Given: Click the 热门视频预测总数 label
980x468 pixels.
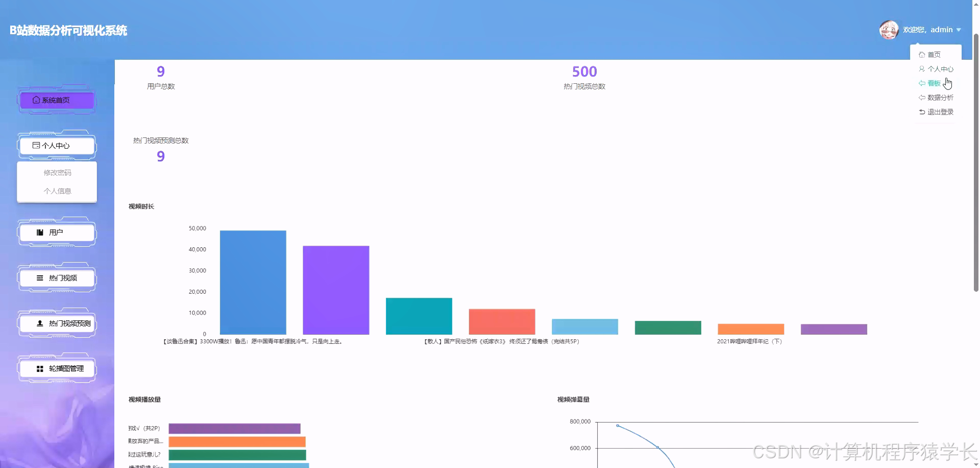Looking at the screenshot, I should click(161, 141).
